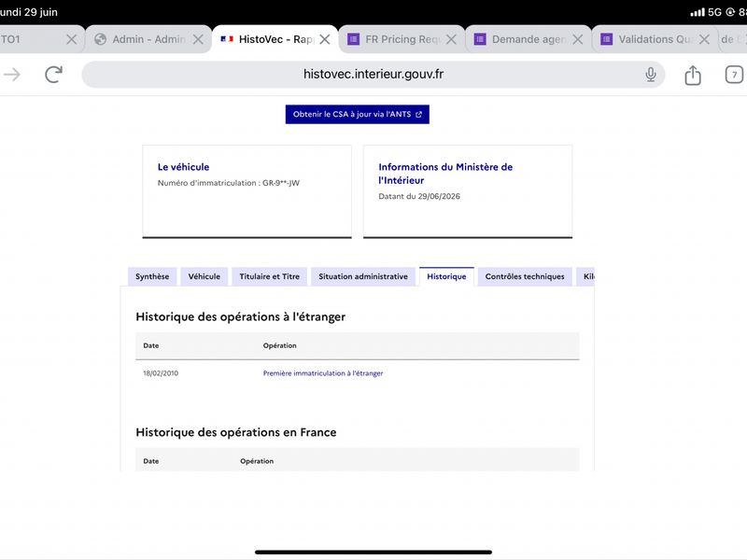
Task: Click the Première immatriculation à l'étranger link
Action: tap(323, 373)
